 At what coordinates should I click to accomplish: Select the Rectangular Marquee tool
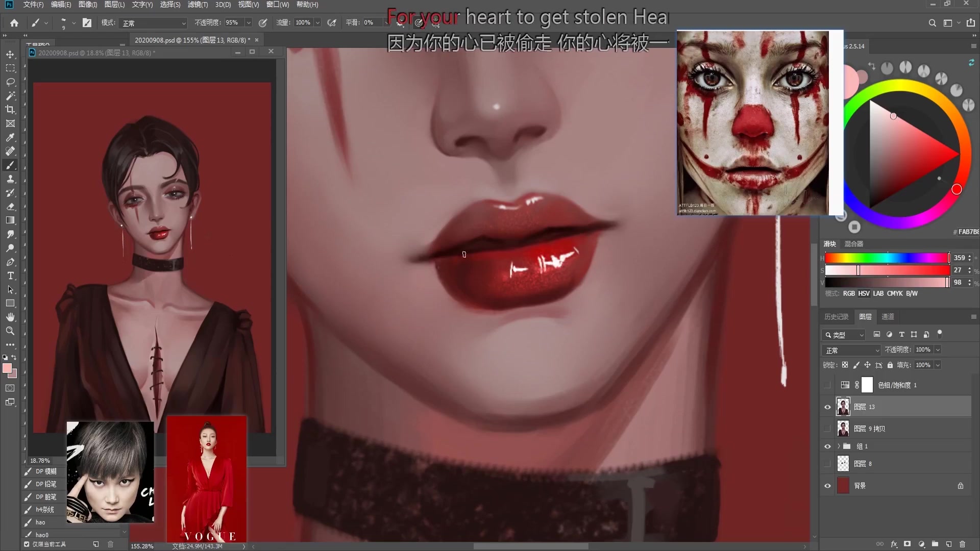(10, 68)
